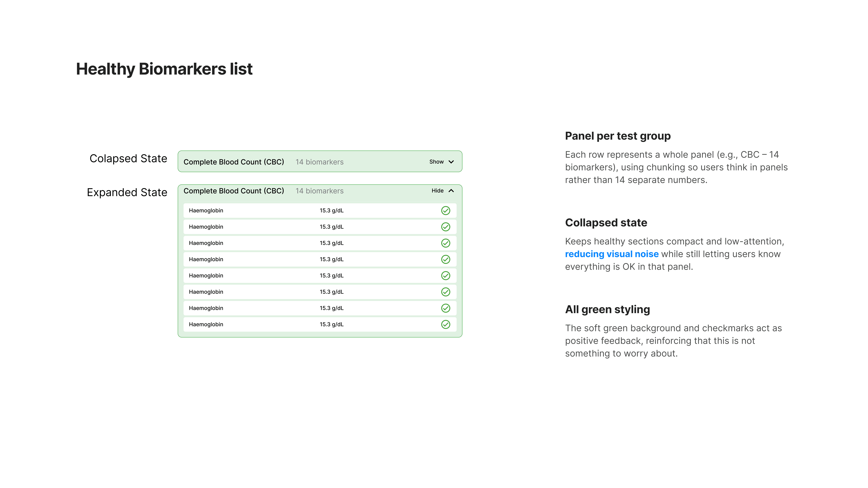
Task: Click the fifth Haemoglobin row's green checkmark icon
Action: pos(445,276)
